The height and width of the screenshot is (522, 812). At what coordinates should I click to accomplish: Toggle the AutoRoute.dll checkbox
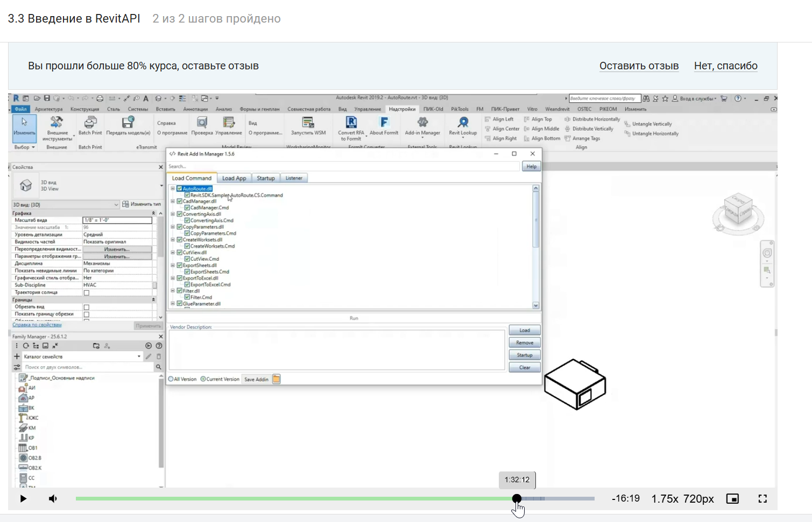(x=180, y=189)
